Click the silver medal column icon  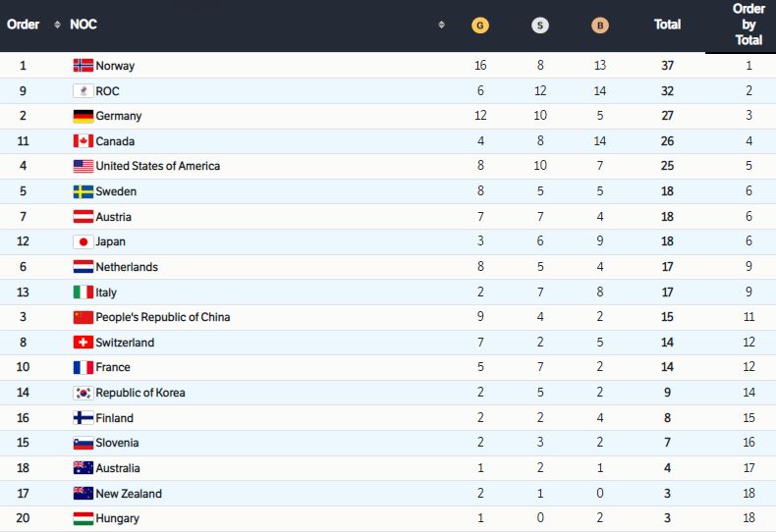[x=540, y=25]
